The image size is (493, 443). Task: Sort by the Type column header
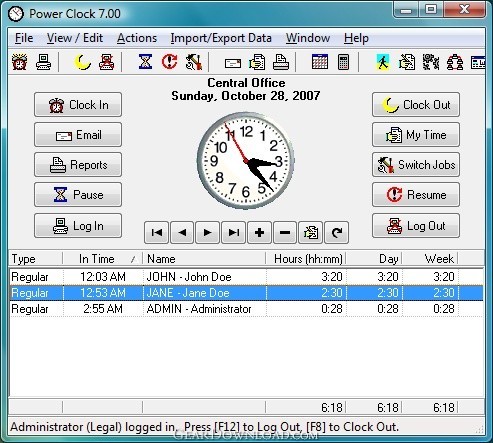pos(36,259)
